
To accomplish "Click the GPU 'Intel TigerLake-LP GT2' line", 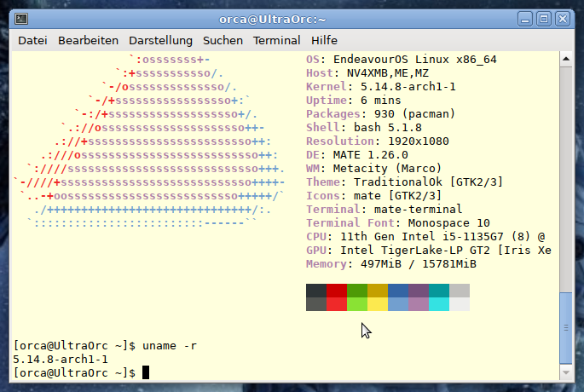I will pyautogui.click(x=429, y=251).
